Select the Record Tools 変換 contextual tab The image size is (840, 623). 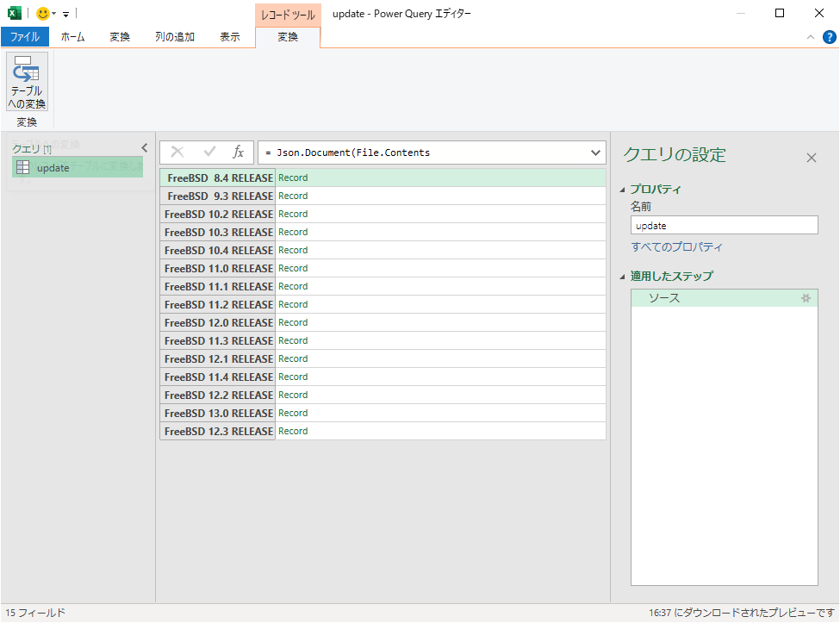[288, 37]
